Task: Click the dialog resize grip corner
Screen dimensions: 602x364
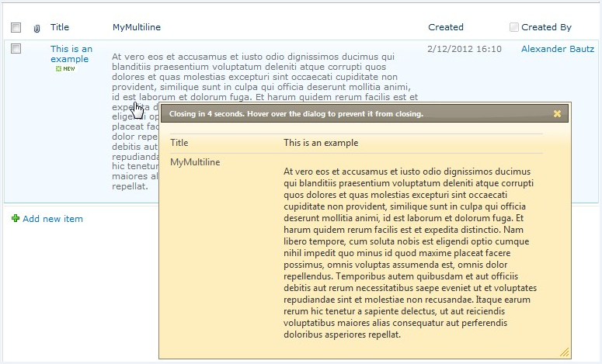Action: (565, 352)
